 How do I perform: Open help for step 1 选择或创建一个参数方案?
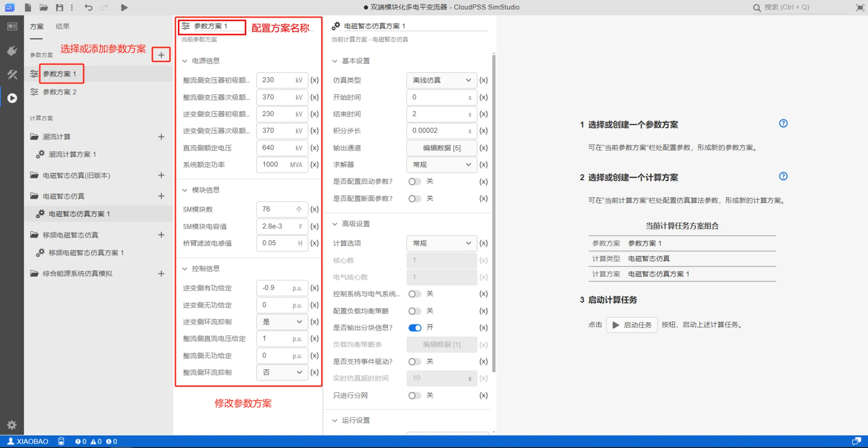(783, 124)
